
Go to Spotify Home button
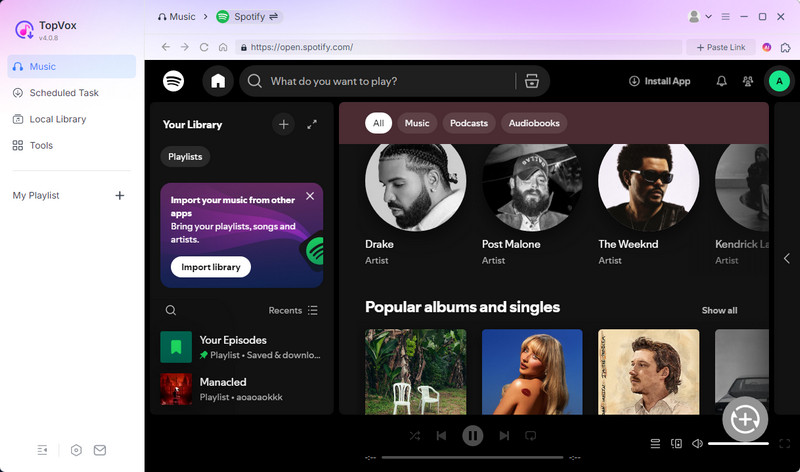click(x=218, y=81)
